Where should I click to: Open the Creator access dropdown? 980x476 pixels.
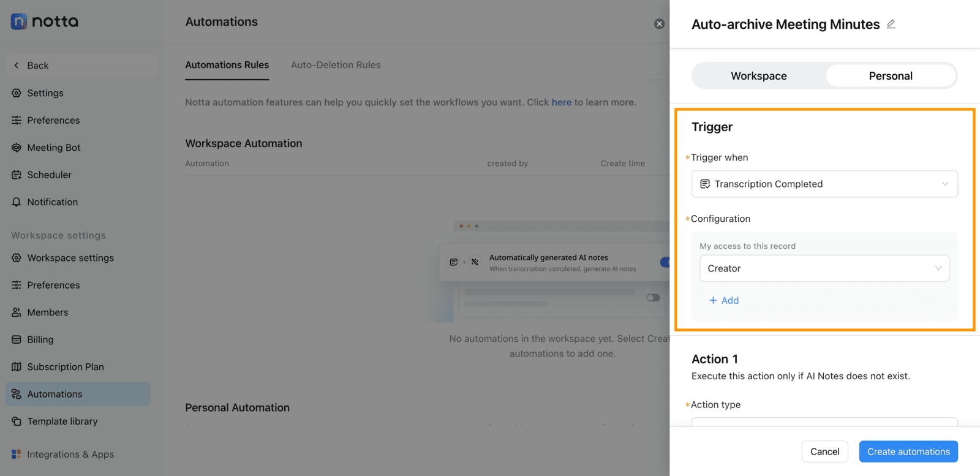click(824, 268)
